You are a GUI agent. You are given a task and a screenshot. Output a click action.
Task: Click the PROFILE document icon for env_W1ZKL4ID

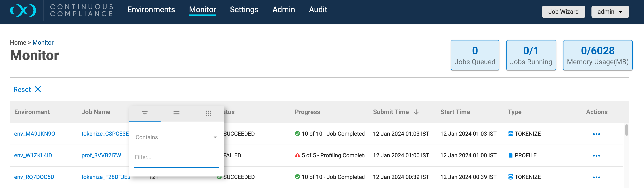click(x=511, y=155)
